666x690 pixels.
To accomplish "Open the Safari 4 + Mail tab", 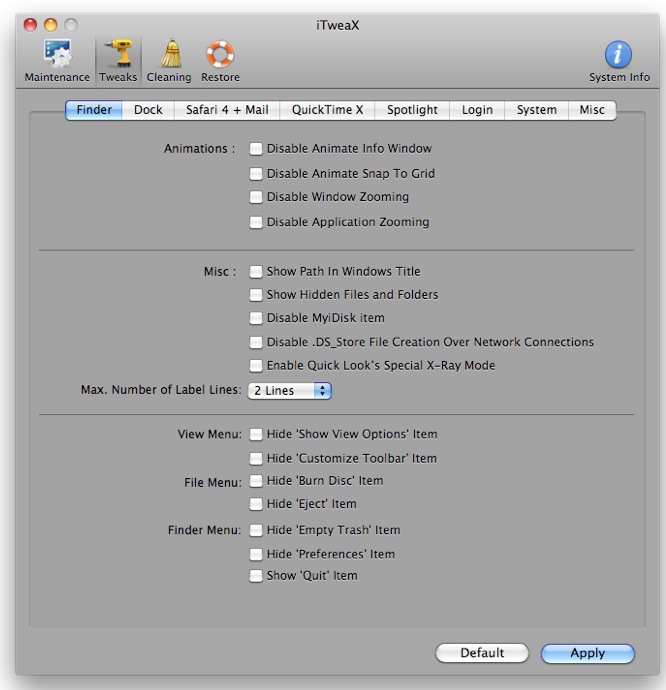I will coord(227,110).
